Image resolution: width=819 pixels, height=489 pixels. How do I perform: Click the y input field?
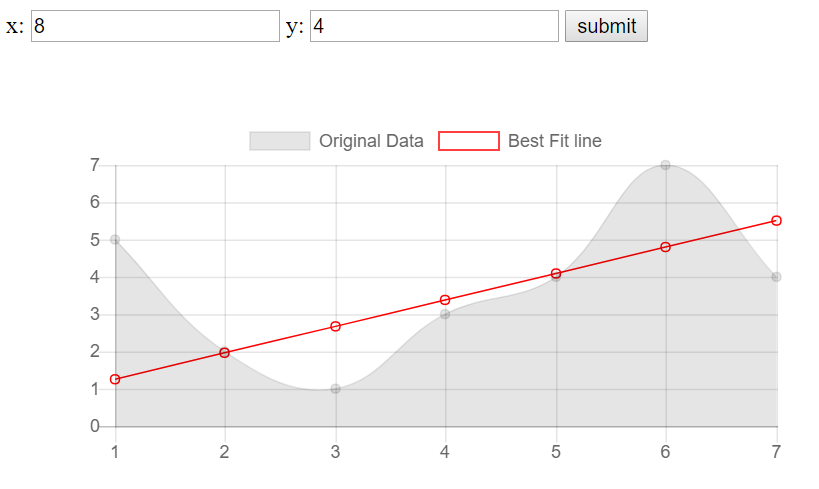(x=434, y=26)
